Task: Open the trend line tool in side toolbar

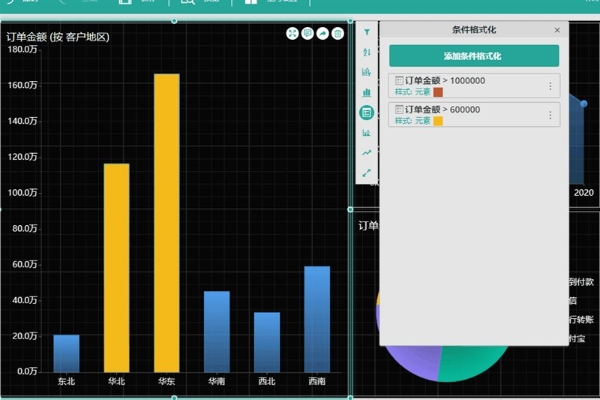Action: coord(367,153)
